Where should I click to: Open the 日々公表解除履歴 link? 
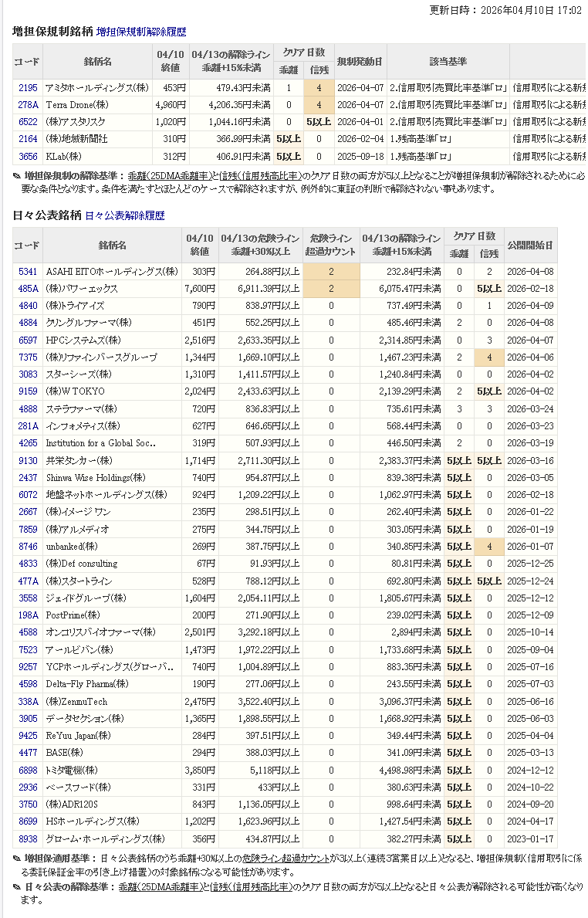tap(124, 216)
